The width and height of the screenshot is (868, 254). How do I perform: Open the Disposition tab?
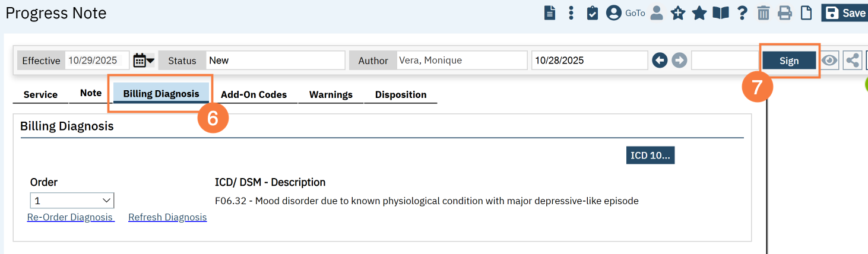click(401, 94)
